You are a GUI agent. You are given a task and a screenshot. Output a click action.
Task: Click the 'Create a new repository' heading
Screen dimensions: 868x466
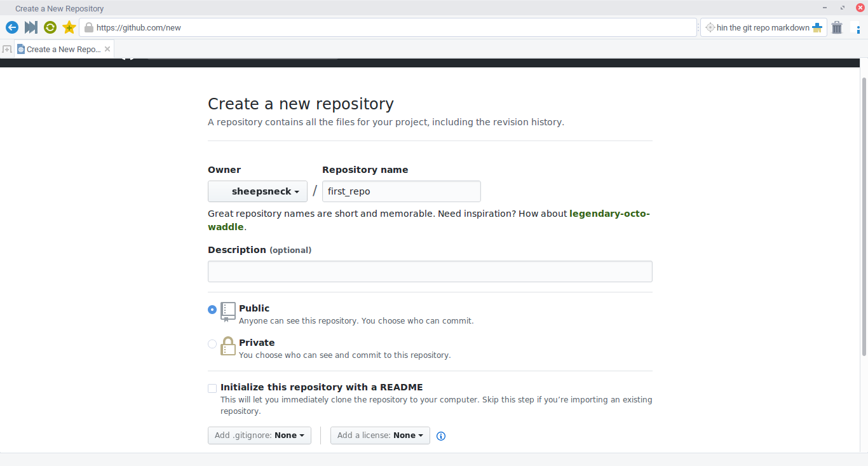(301, 104)
